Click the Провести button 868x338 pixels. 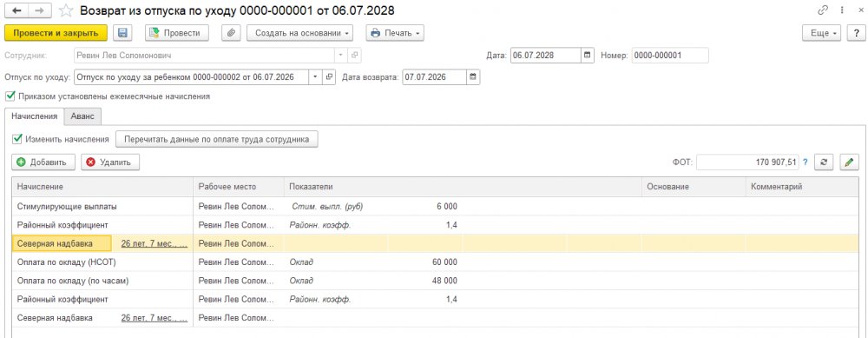point(177,33)
